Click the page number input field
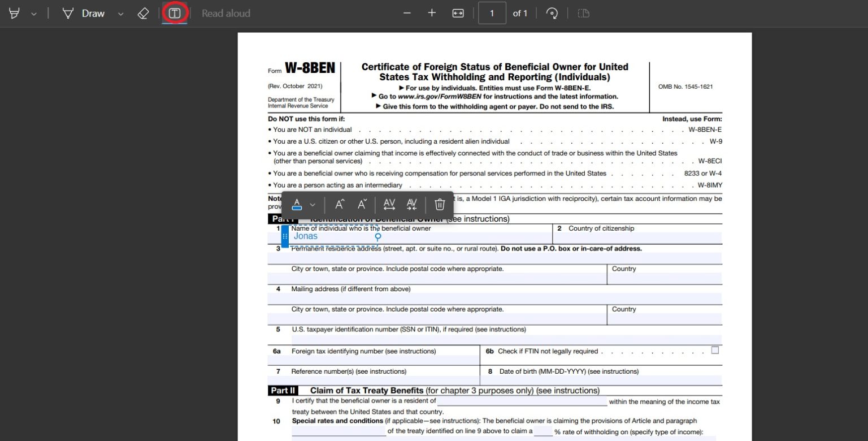This screenshot has width=868, height=441. [492, 12]
